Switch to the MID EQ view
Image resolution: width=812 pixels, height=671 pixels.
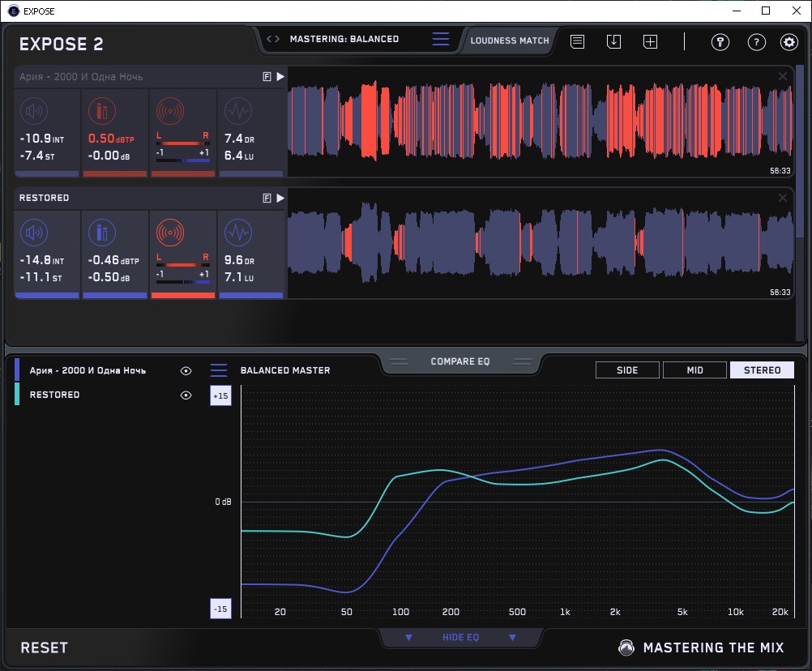pos(694,370)
